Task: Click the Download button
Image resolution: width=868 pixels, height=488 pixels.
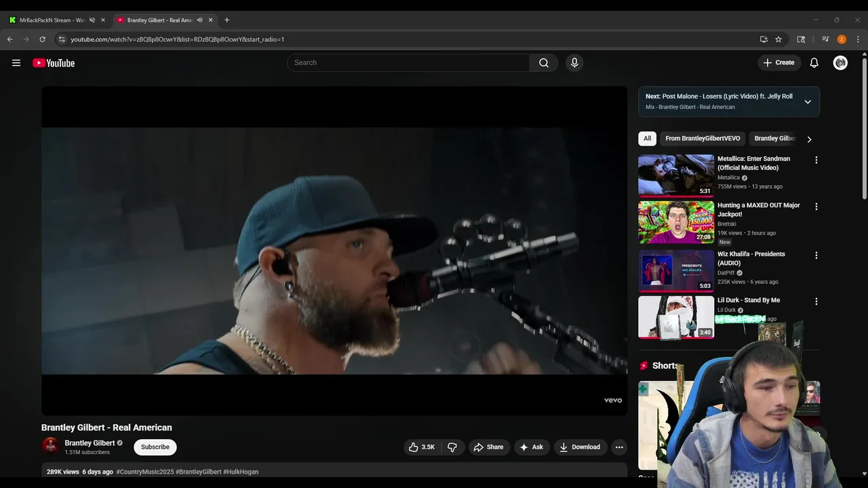Action: [x=580, y=447]
